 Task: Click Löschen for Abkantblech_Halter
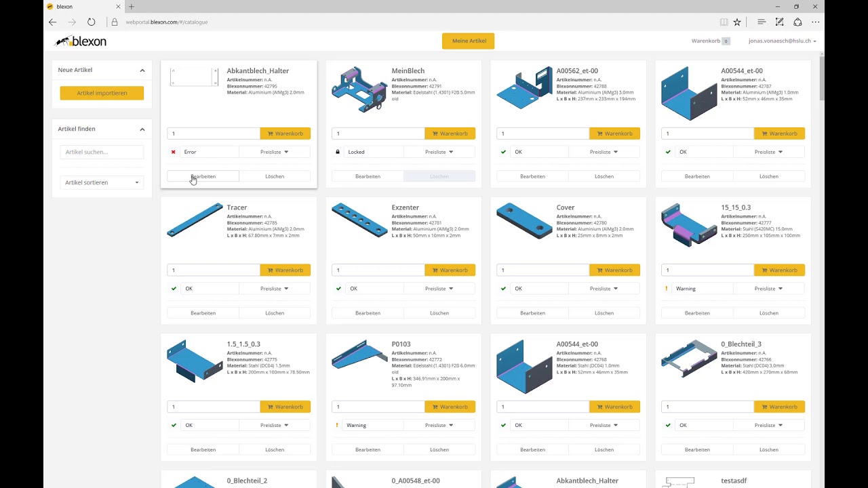[275, 176]
